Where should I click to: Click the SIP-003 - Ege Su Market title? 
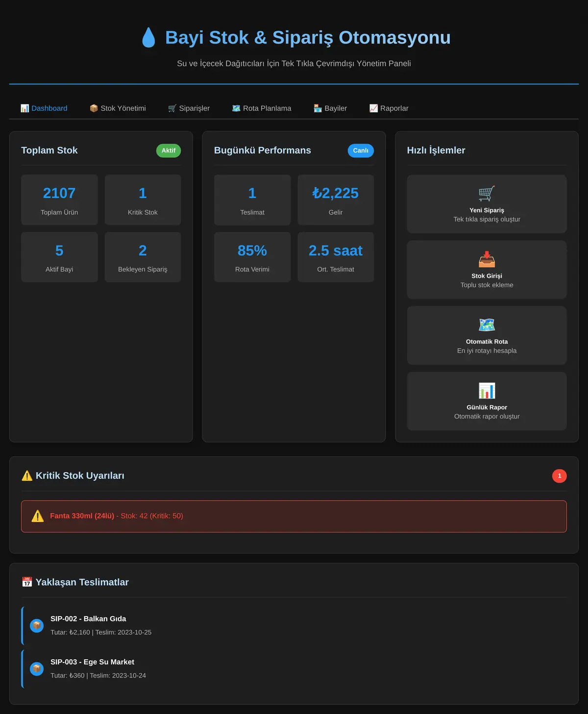92,662
